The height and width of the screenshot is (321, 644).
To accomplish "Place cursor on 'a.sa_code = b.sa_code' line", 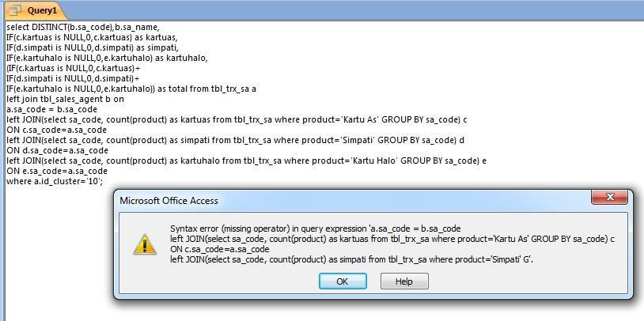I will [x=51, y=109].
